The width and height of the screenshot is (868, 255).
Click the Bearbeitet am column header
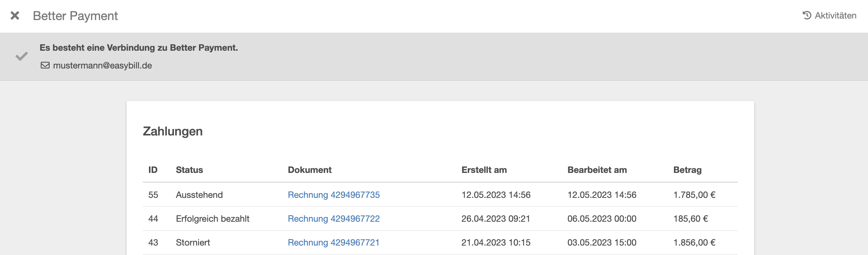597,170
